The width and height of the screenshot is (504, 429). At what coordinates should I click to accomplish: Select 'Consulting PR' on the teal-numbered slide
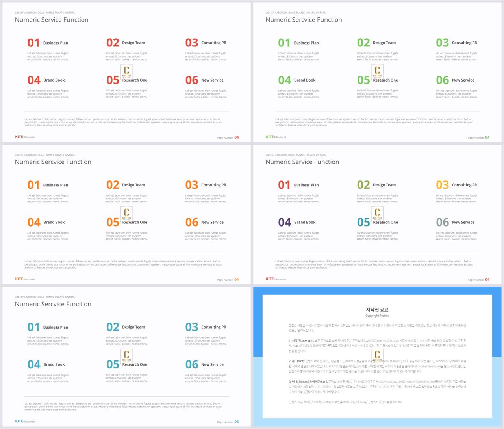click(x=213, y=327)
